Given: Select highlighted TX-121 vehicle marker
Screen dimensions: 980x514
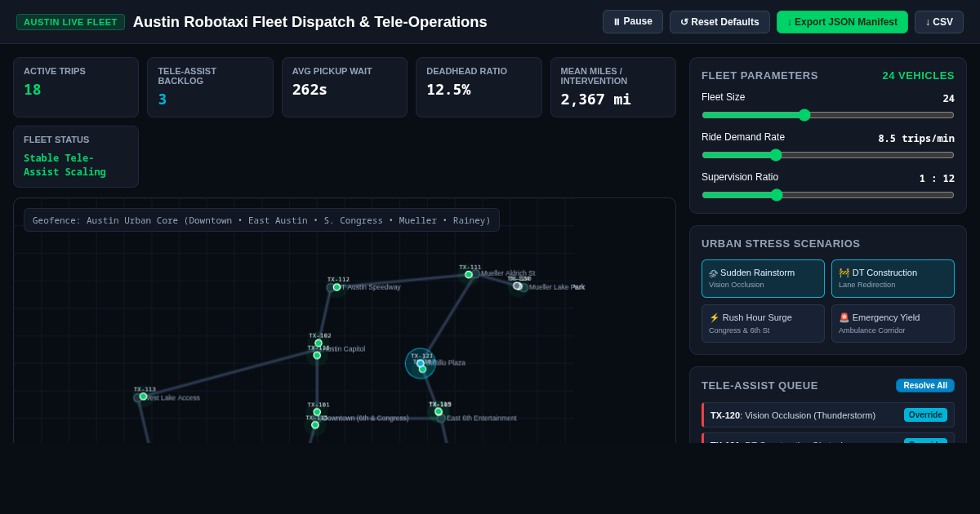Looking at the screenshot, I should click(421, 364).
